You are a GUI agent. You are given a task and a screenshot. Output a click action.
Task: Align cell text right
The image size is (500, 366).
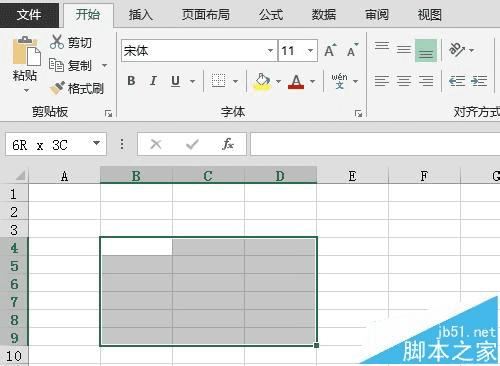[x=426, y=81]
